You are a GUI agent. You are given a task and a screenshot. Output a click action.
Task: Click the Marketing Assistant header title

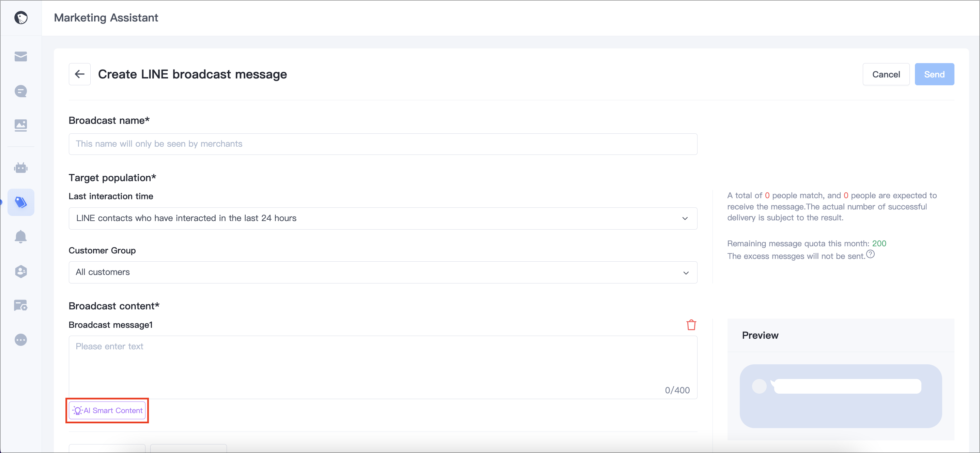click(106, 17)
